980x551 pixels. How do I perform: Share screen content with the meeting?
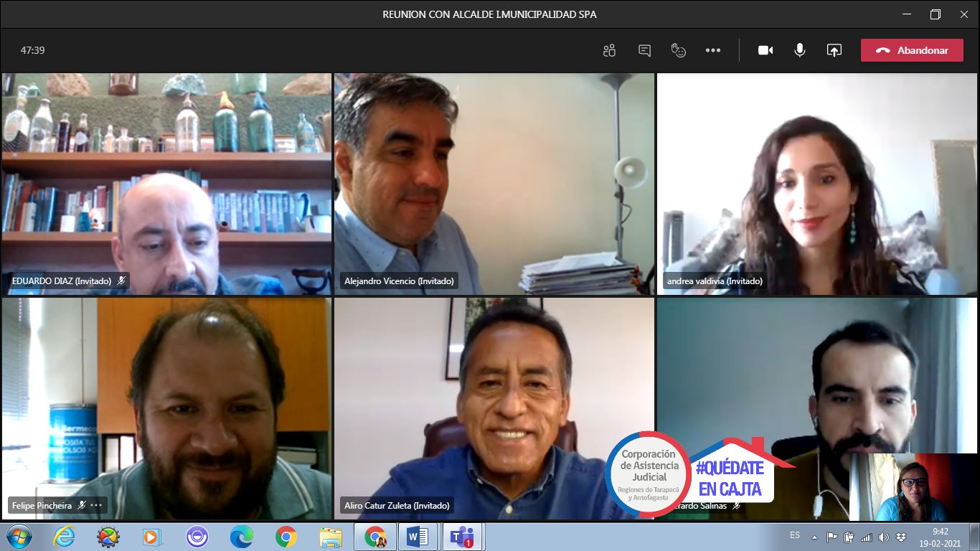pos(834,50)
